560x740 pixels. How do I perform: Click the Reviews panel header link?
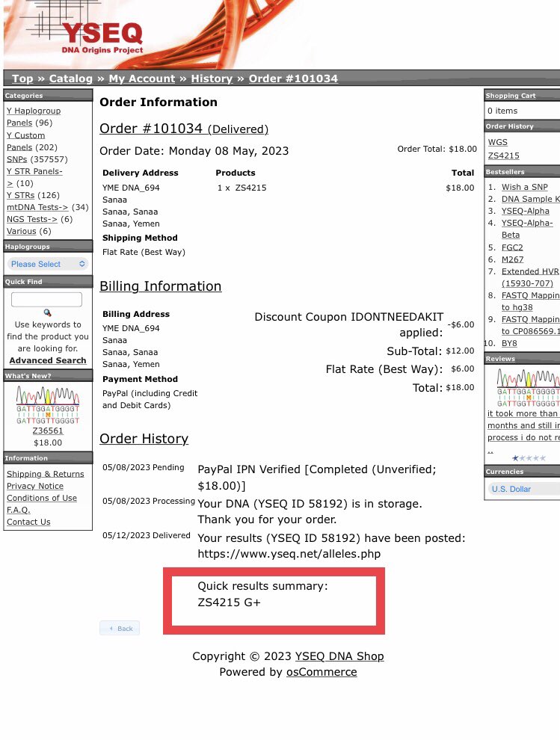pyautogui.click(x=500, y=359)
